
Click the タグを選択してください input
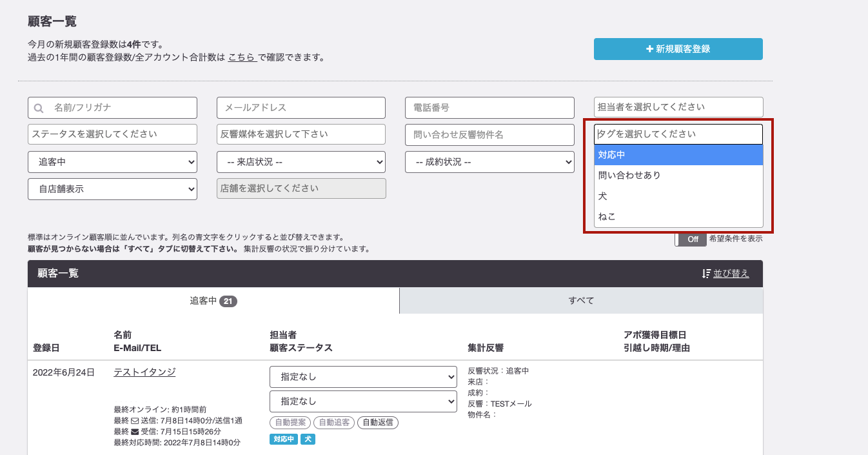(x=678, y=134)
